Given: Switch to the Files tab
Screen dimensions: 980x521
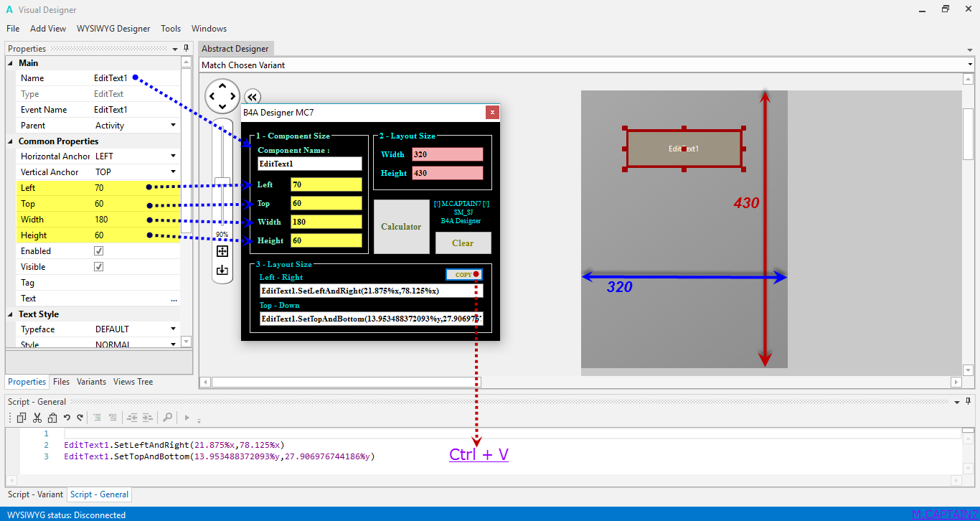Looking at the screenshot, I should click(x=61, y=382).
